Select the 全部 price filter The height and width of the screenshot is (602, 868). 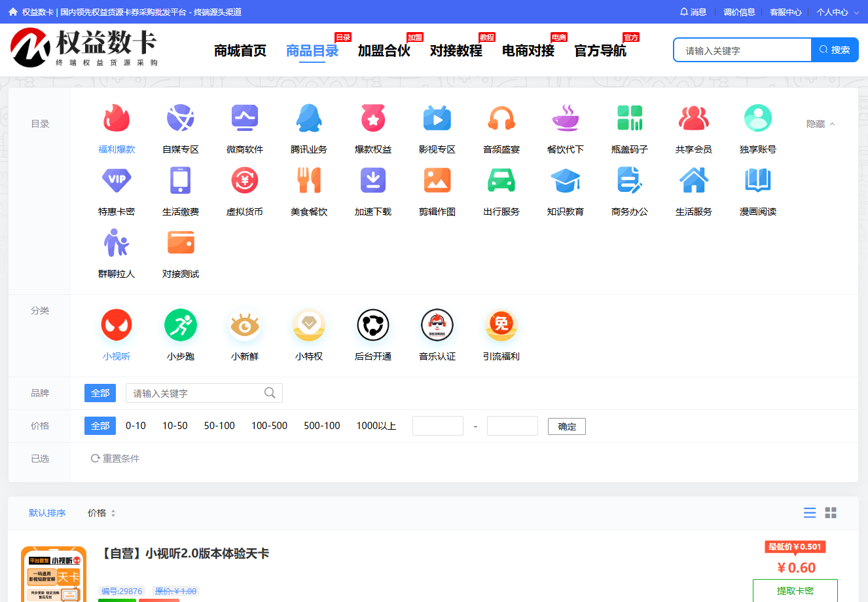coord(100,426)
